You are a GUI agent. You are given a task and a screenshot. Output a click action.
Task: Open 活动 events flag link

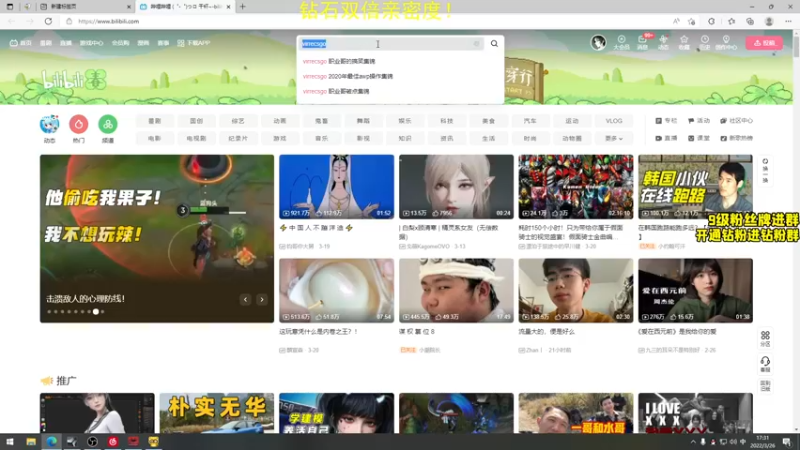[699, 121]
